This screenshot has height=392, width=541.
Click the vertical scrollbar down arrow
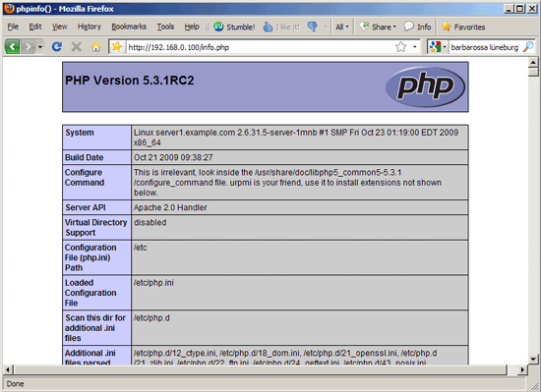[533, 359]
